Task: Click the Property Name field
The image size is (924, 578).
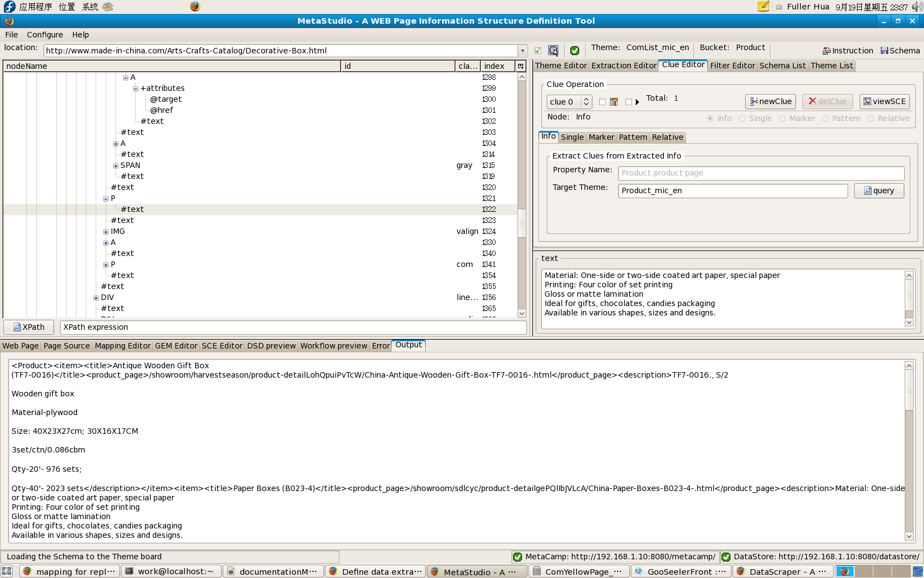Action: pyautogui.click(x=761, y=173)
